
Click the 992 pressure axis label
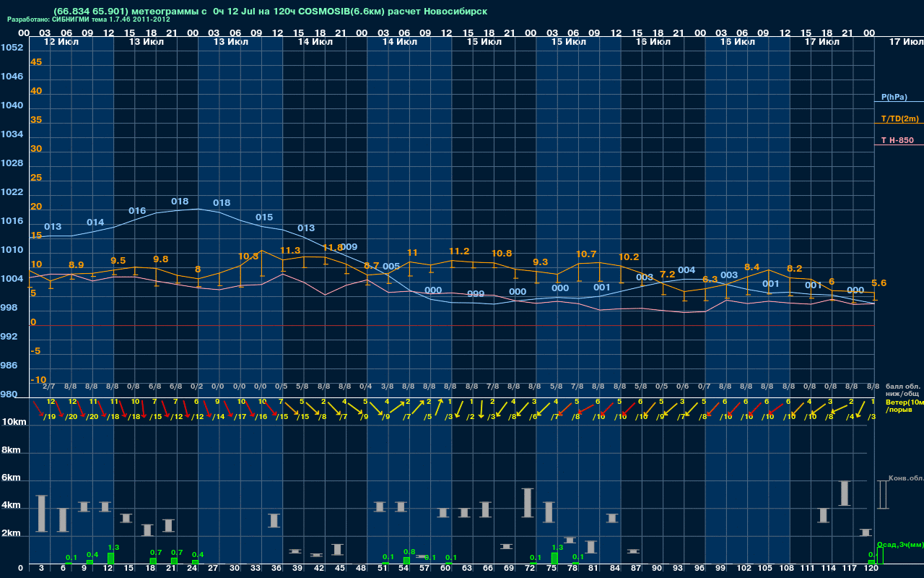pyautogui.click(x=9, y=337)
